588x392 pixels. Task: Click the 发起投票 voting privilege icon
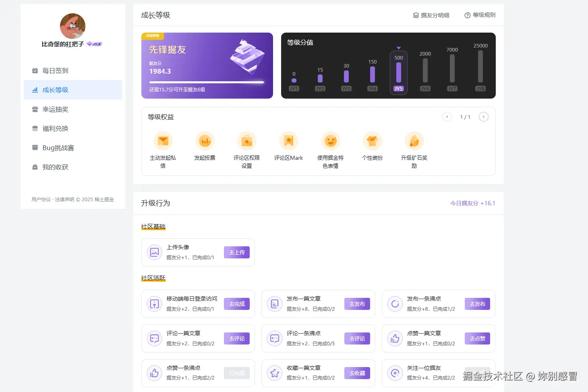[205, 140]
